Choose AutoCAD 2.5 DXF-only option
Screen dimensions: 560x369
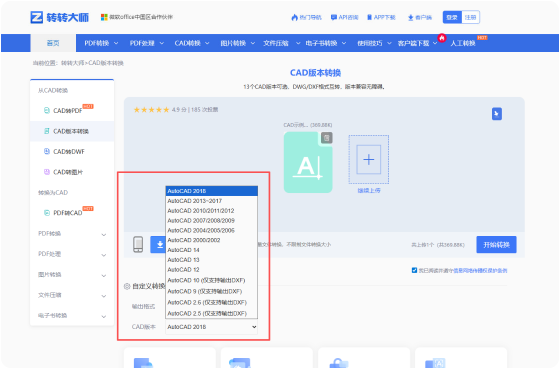pyautogui.click(x=211, y=313)
